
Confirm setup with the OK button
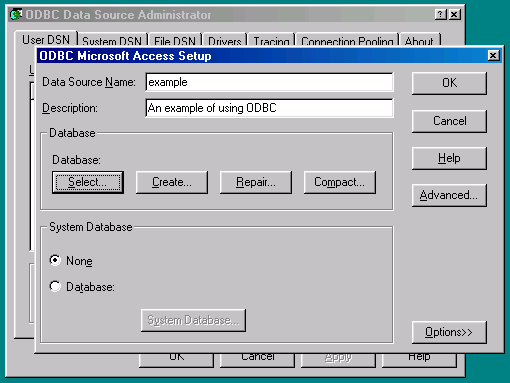pyautogui.click(x=449, y=83)
